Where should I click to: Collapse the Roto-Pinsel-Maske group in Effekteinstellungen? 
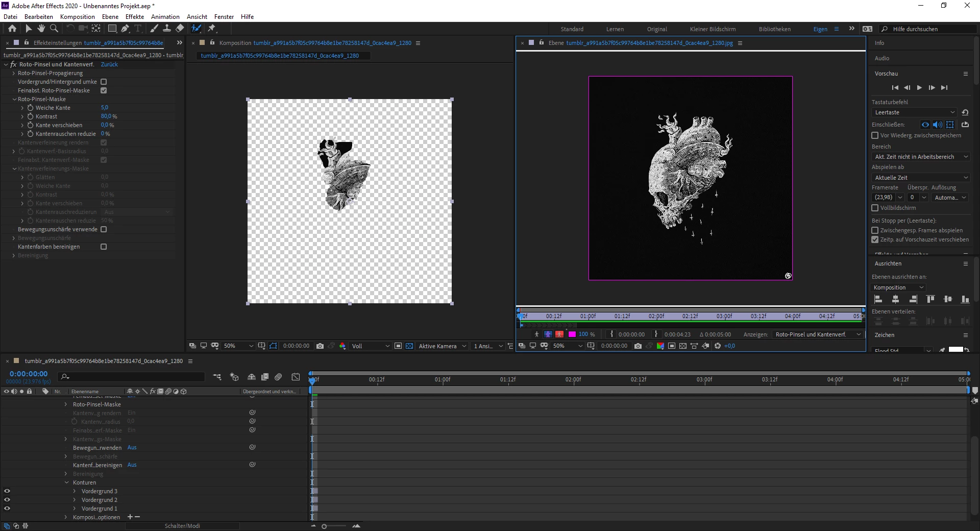(14, 99)
